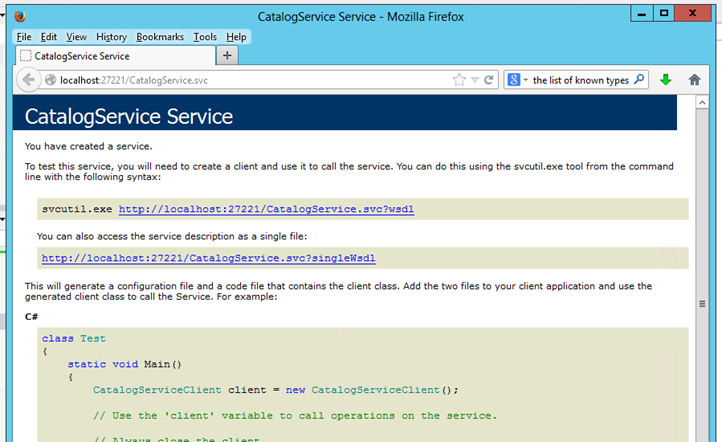Open the File menu
722x442 pixels.
point(24,37)
